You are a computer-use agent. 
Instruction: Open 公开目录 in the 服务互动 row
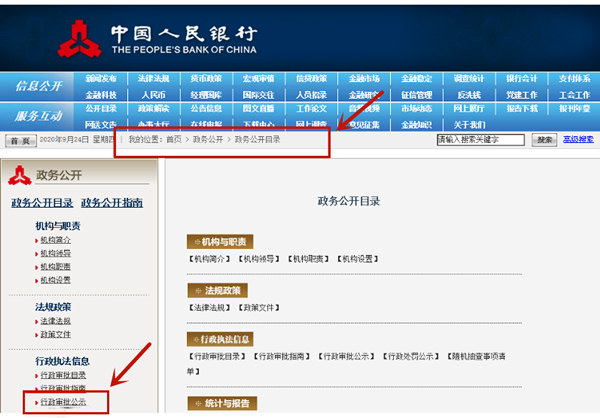click(x=101, y=109)
